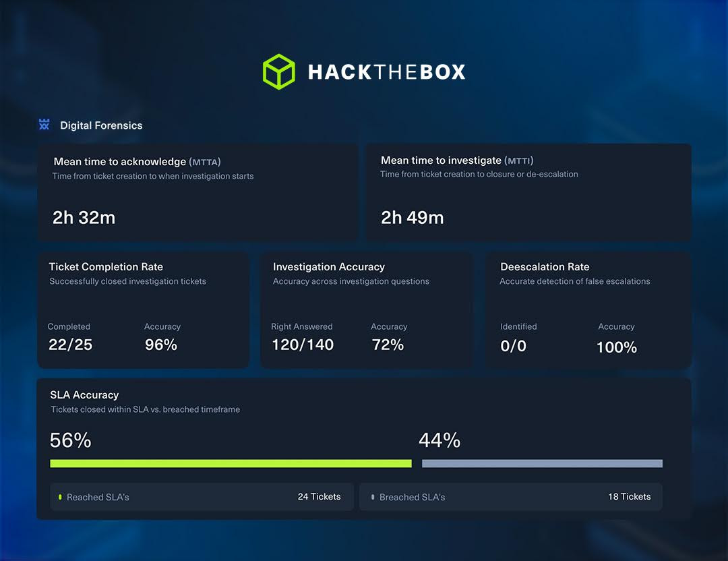Click the 2h 32m MTTA value
The image size is (728, 561).
(84, 217)
